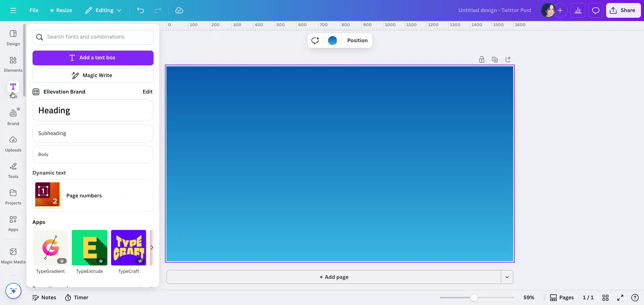The image size is (644, 305).
Task: Open the Magic Media panel
Action: [13, 255]
